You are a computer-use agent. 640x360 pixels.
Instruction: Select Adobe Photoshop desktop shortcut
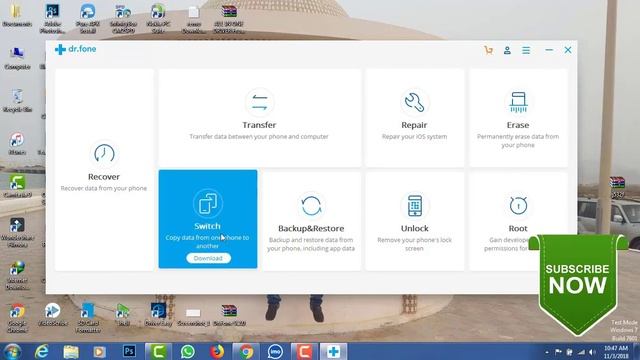[52, 18]
